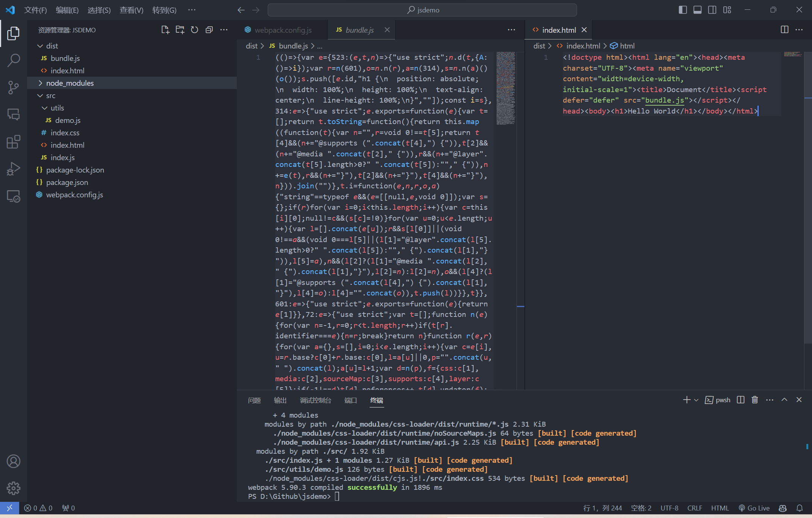Collapse the utils folder
Viewport: 812px width, 518px height.
point(57,108)
